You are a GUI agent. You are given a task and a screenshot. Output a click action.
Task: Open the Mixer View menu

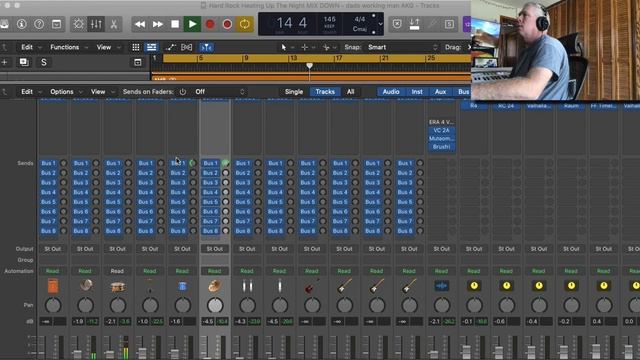point(98,92)
